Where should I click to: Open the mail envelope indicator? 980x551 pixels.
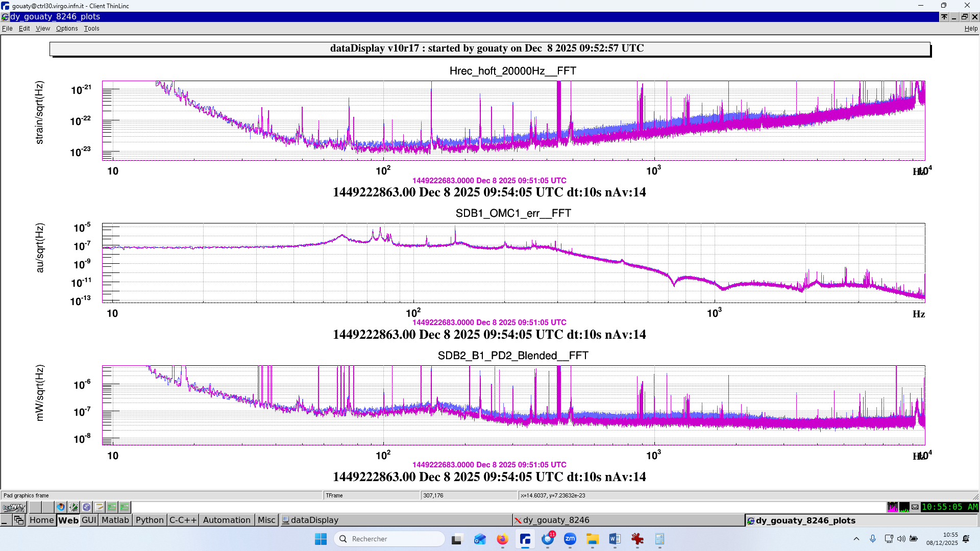click(915, 507)
